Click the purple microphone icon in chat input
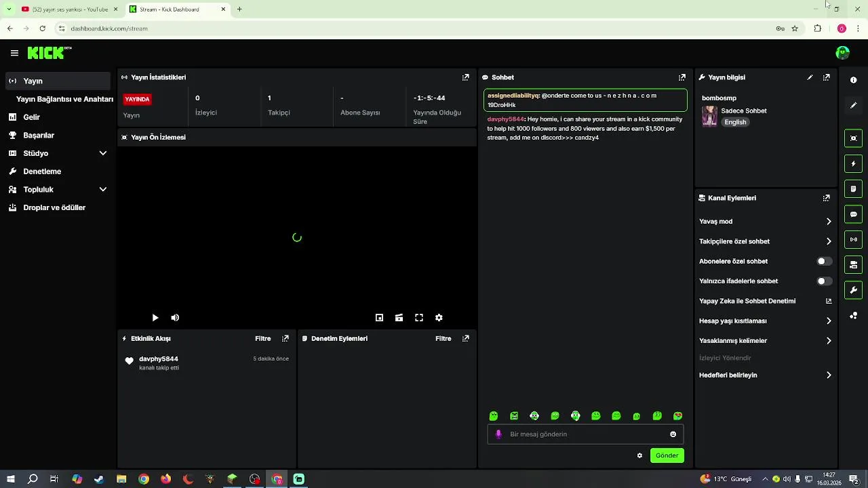The image size is (868, 488). pyautogui.click(x=498, y=434)
